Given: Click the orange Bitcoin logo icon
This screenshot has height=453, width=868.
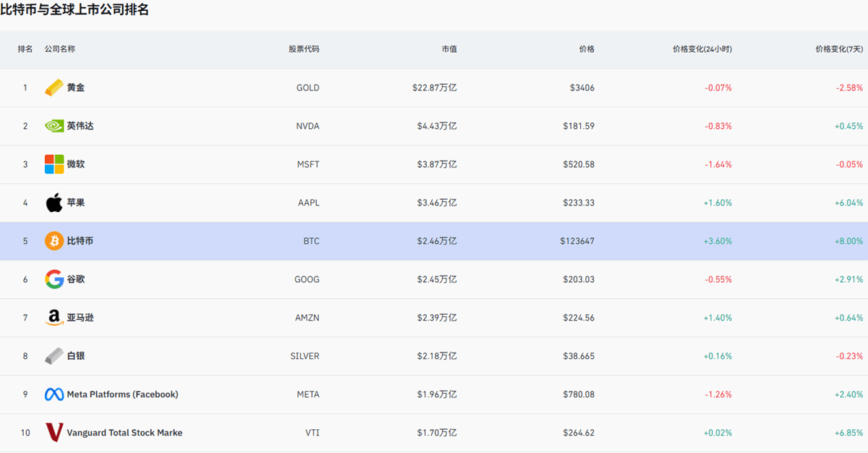Looking at the screenshot, I should coord(54,241).
